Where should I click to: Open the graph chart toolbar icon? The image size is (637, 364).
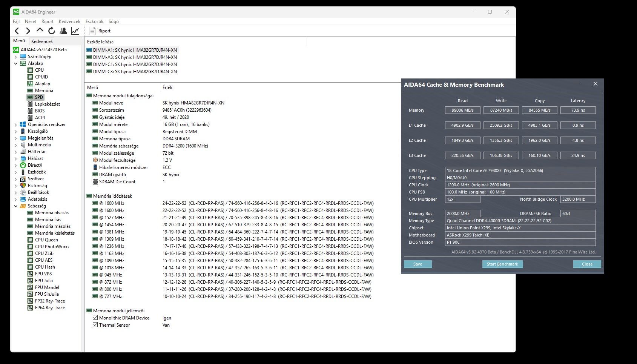75,31
